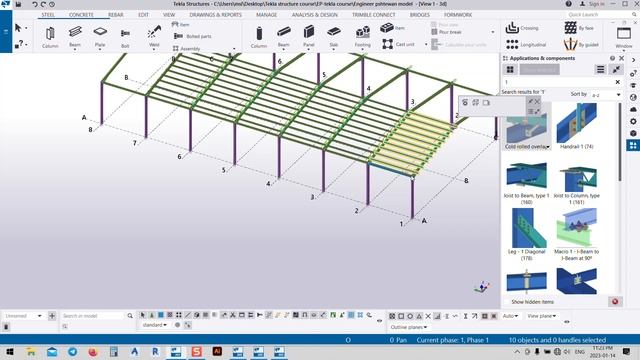Open the Outline planes dropdown
Screen dimensions: 640x360
click(x=409, y=327)
